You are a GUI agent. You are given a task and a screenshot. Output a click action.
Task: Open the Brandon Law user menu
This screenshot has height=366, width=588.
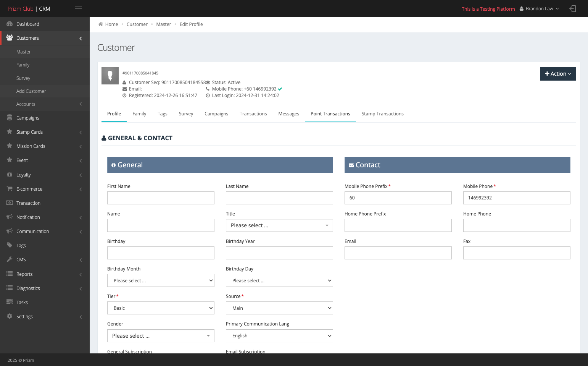pyautogui.click(x=539, y=8)
